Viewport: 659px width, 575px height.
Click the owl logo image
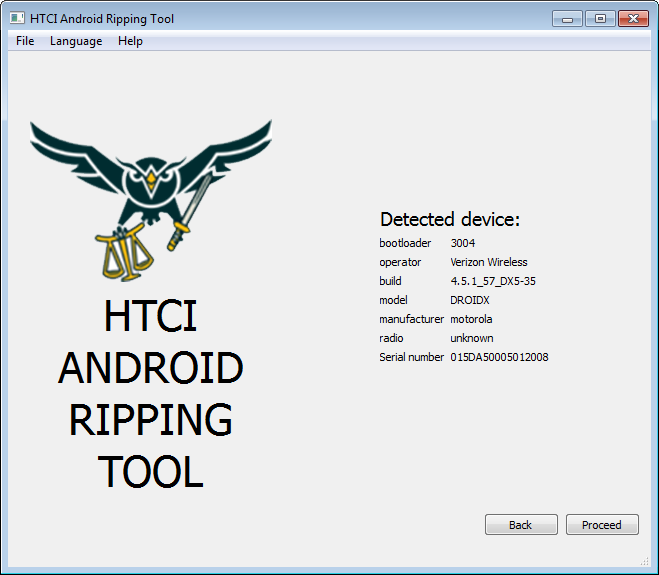coord(151,200)
